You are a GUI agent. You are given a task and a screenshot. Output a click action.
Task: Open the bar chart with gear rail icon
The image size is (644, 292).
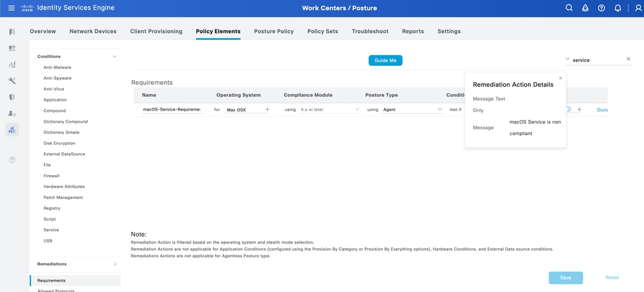[x=12, y=65]
